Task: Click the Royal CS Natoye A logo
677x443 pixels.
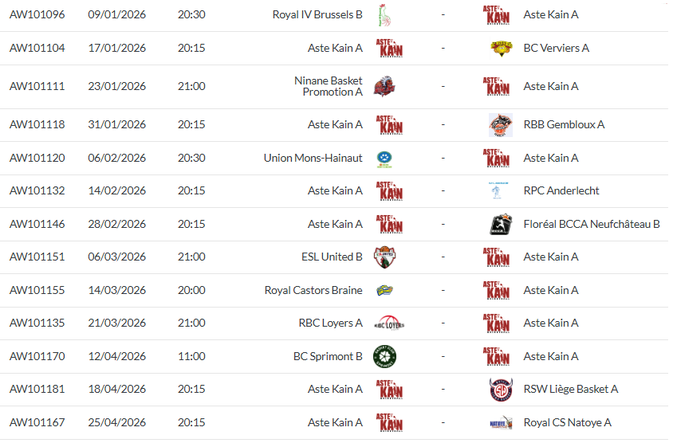Action: coord(500,422)
